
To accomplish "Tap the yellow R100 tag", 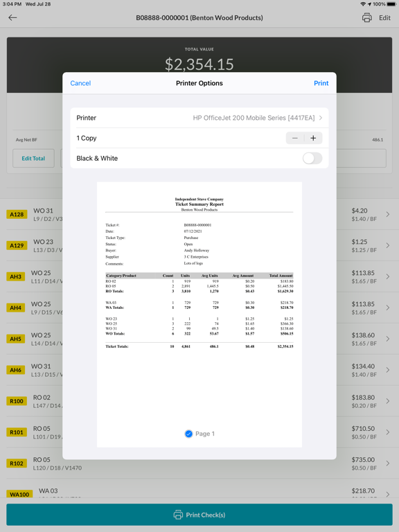I will tap(17, 401).
